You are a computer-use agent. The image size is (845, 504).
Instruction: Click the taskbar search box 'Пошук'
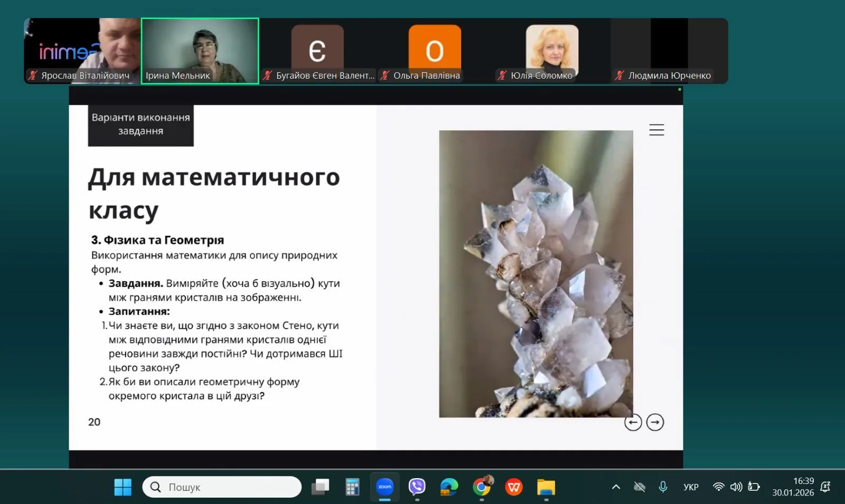(x=222, y=487)
